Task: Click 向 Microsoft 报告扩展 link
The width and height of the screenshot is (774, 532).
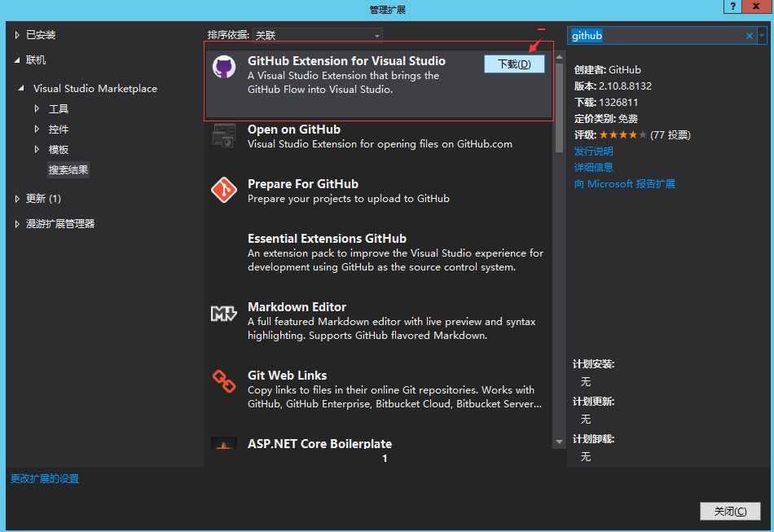Action: coord(624,183)
